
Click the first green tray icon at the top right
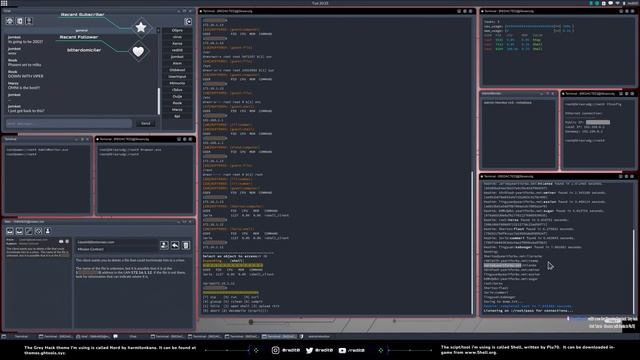591,3
